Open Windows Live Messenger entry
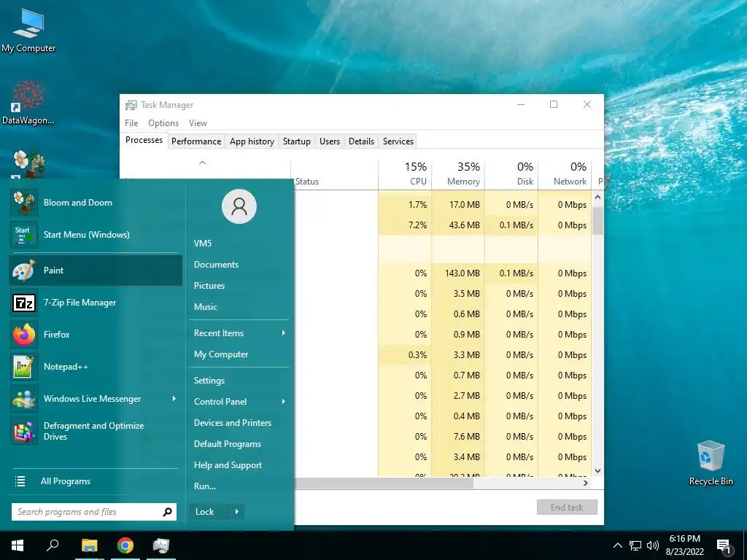The width and height of the screenshot is (747, 560). pyautogui.click(x=96, y=399)
